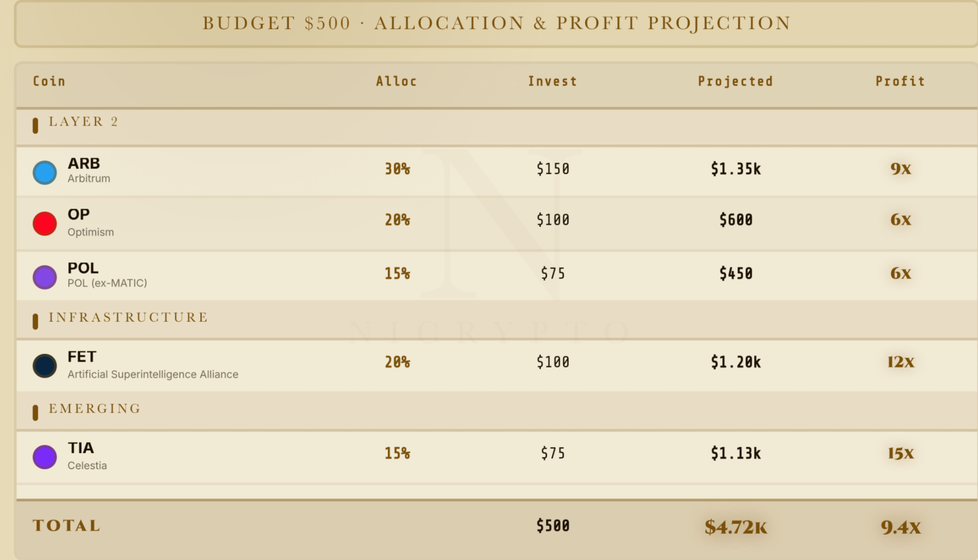Click the Budget $500 title banner

point(496,24)
